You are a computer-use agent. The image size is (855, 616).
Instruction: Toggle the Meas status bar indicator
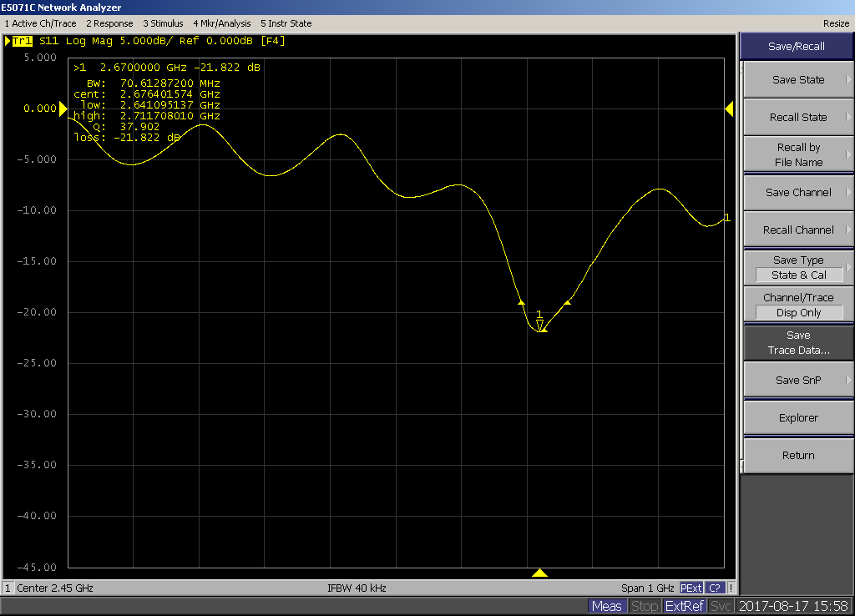[606, 606]
